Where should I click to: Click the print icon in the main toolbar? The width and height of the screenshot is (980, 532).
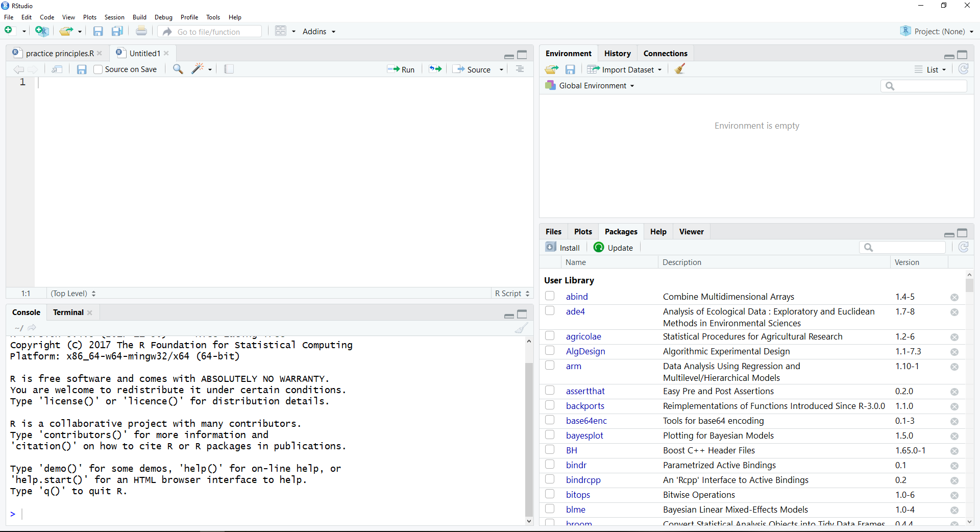tap(141, 32)
